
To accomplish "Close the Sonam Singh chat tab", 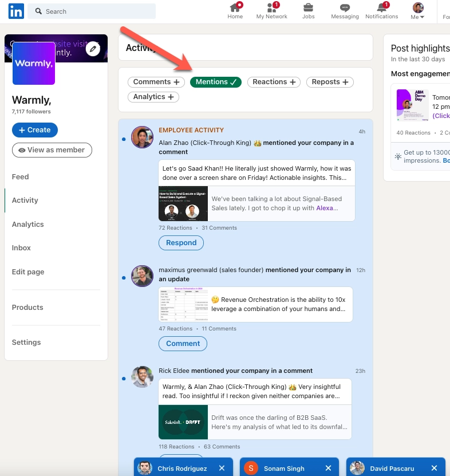I will tap(328, 468).
